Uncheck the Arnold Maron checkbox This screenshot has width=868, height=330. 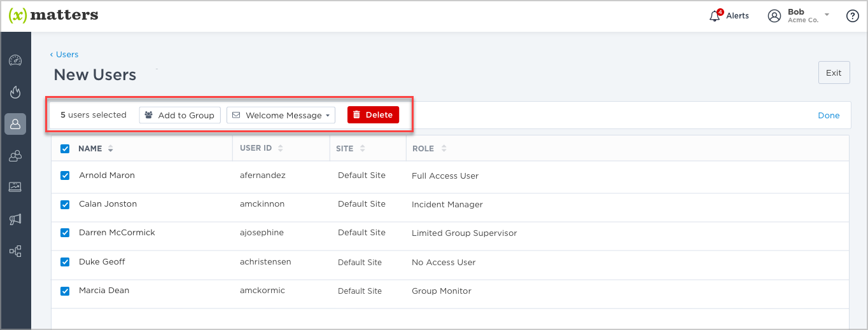coord(65,175)
